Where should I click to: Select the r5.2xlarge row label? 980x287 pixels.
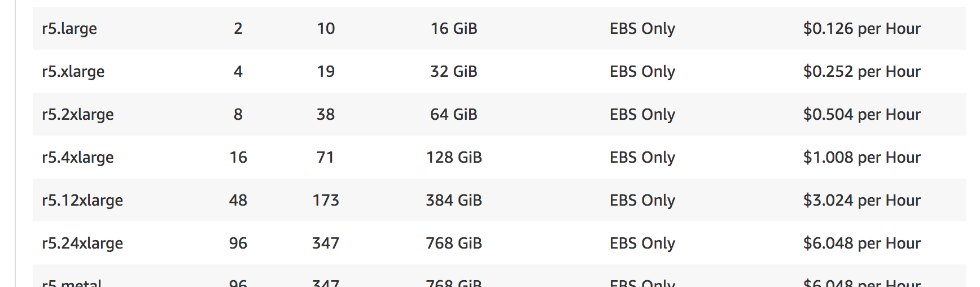coord(78,114)
